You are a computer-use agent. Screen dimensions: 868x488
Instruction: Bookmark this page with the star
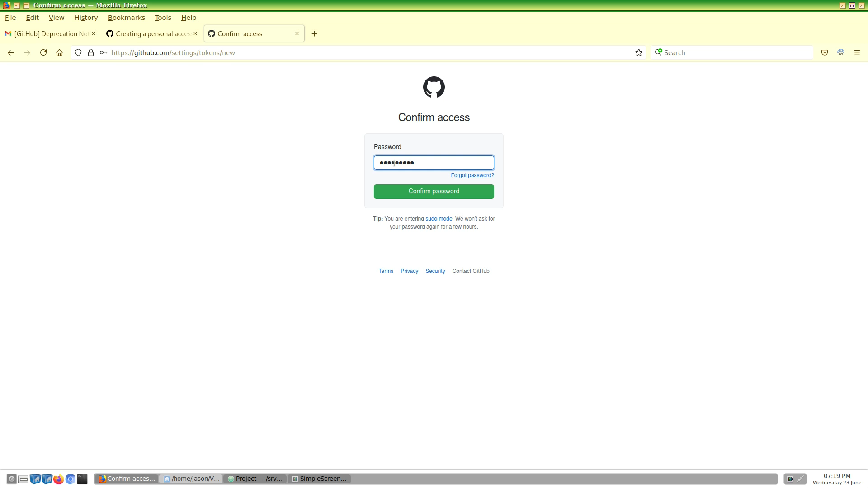(639, 53)
